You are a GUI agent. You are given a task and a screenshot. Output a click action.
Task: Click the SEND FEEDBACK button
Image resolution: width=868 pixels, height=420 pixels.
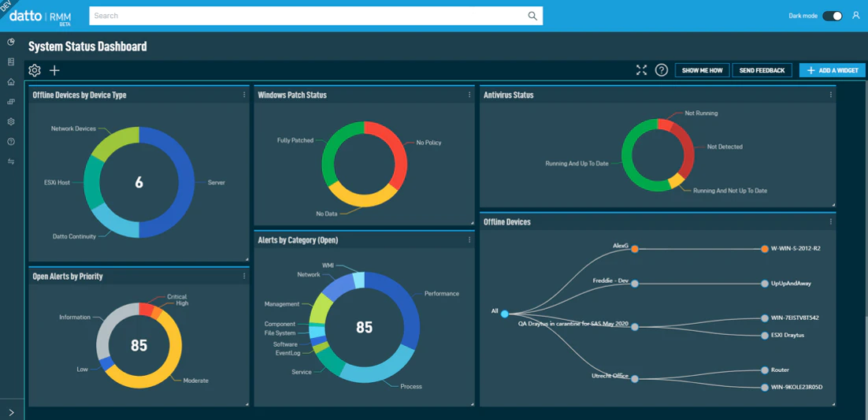(x=762, y=70)
